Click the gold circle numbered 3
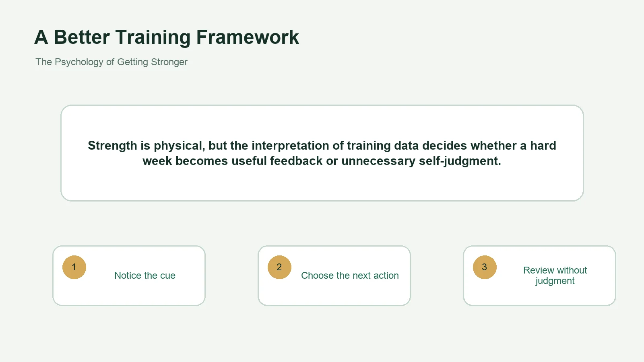Viewport: 644px width, 362px height. (485, 267)
